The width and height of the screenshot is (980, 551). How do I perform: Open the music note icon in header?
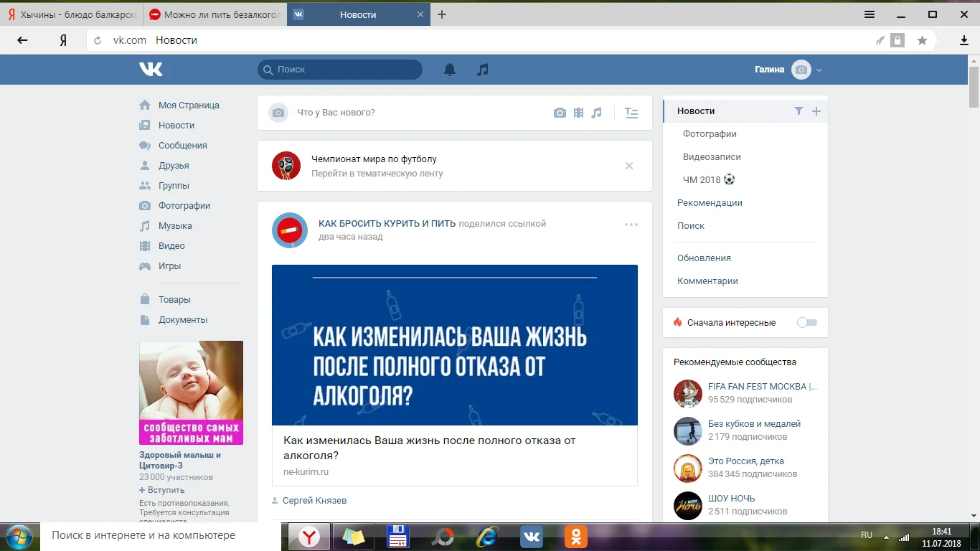pyautogui.click(x=483, y=70)
